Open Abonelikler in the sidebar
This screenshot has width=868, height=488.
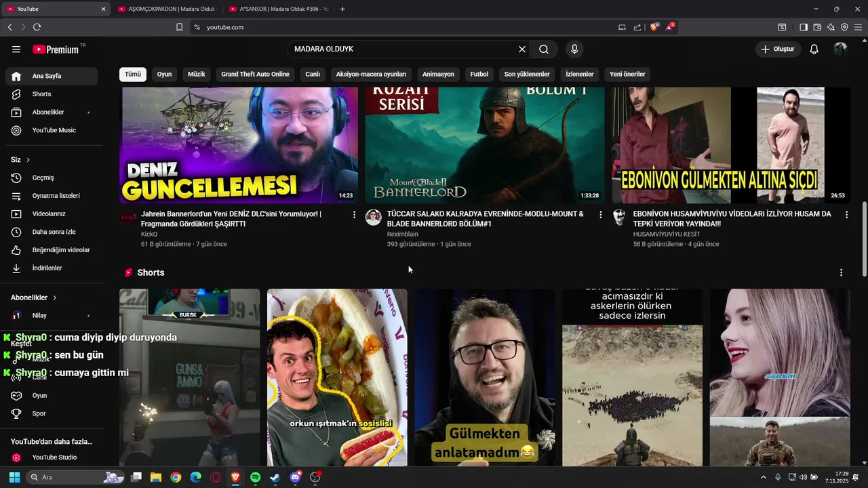tap(52, 112)
